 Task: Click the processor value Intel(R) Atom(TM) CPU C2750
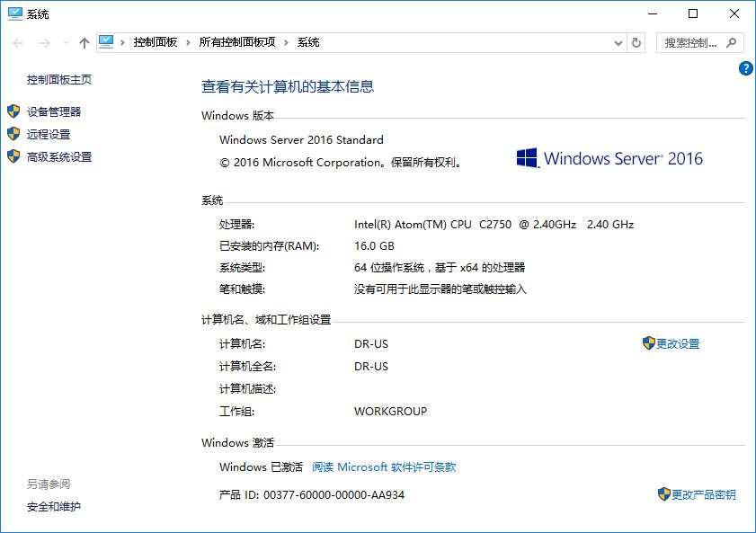coord(494,224)
